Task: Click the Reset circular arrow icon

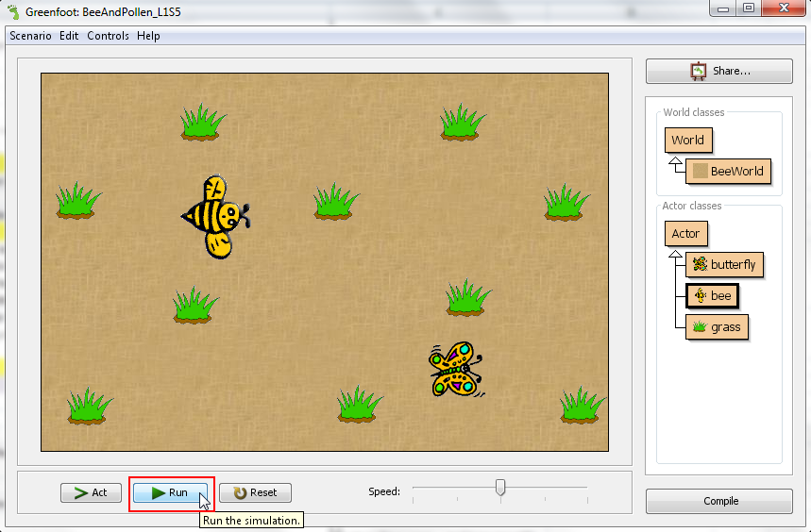Action: click(240, 492)
